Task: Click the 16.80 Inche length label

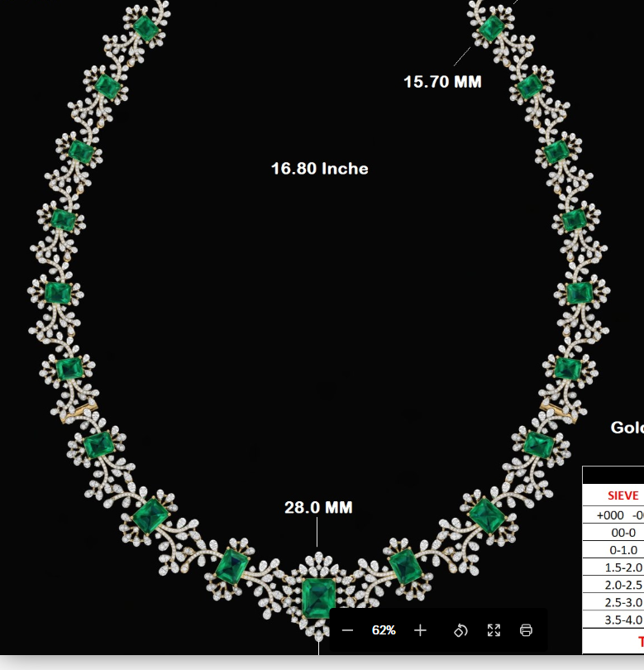Action: 319,169
